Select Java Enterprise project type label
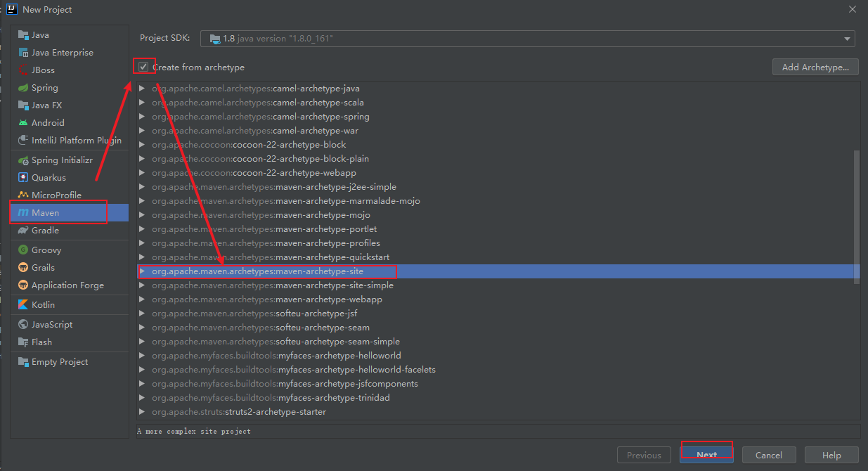The image size is (868, 471). (63, 53)
